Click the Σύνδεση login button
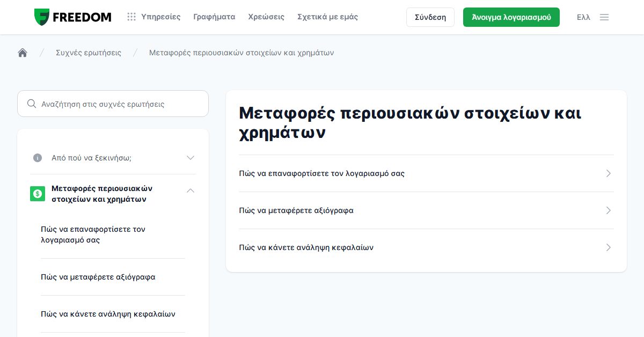Image resolution: width=644 pixels, height=337 pixels. (430, 17)
